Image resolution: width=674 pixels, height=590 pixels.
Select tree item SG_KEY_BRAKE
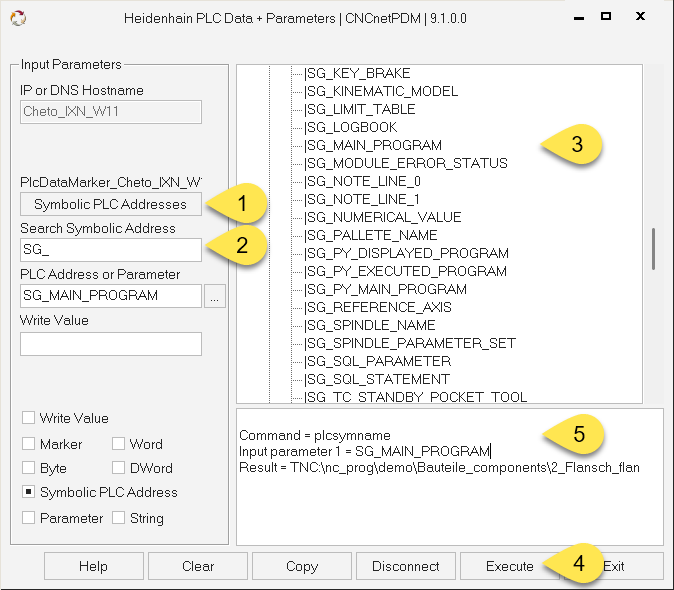click(357, 73)
